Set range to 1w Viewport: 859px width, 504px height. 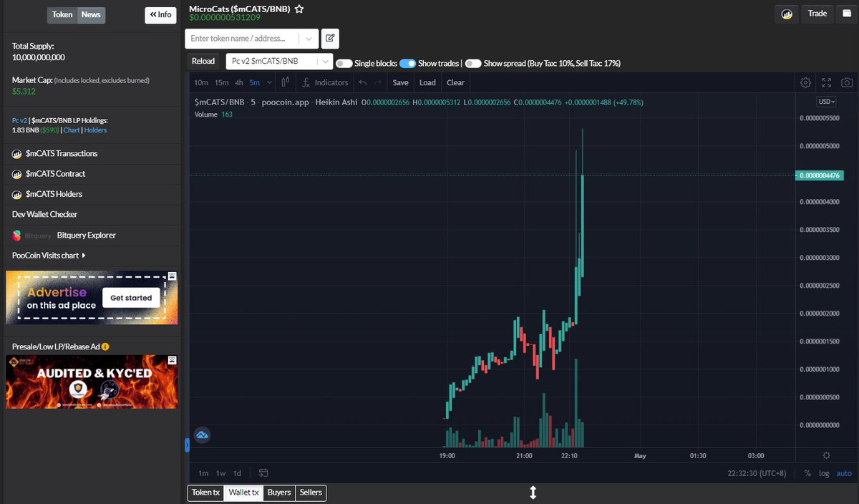click(x=221, y=473)
